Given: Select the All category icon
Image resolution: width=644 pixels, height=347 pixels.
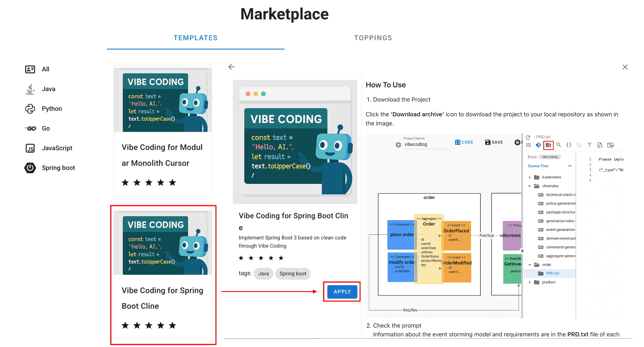Looking at the screenshot, I should coord(30,69).
